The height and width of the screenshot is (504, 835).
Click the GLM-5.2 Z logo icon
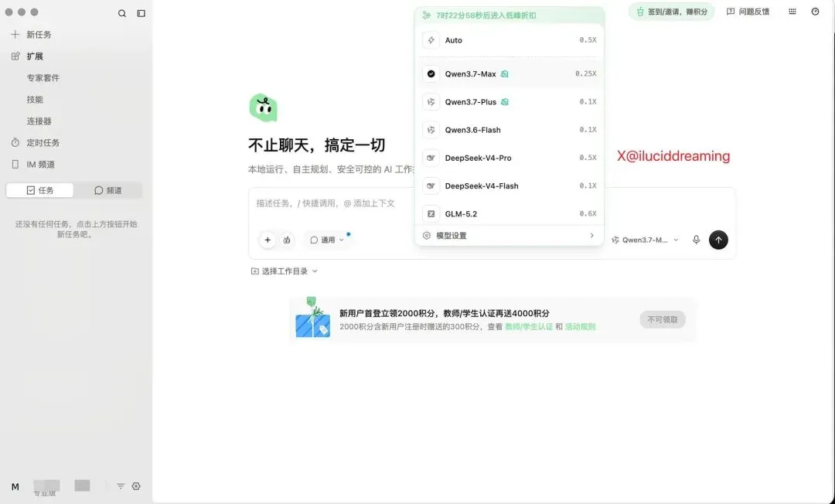tap(431, 213)
